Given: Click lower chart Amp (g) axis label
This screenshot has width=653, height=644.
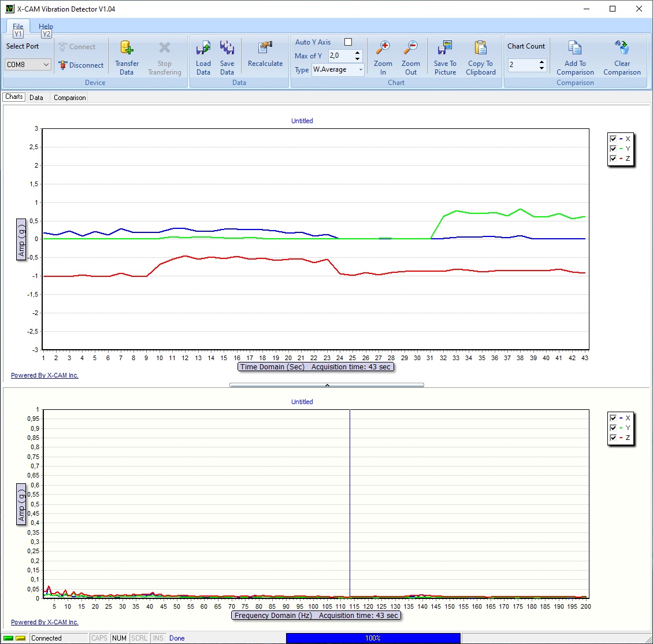Looking at the screenshot, I should pyautogui.click(x=21, y=505).
